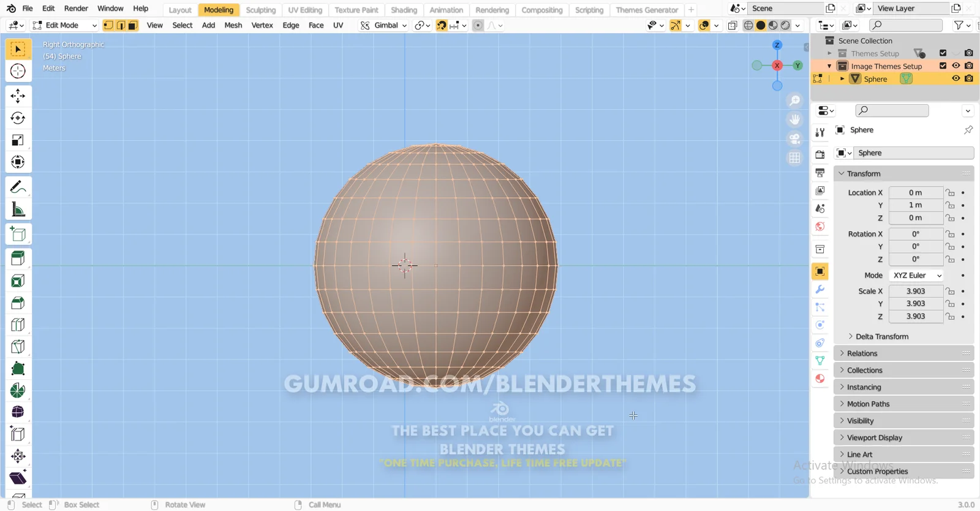
Task: Enable face select mode
Action: coord(133,25)
